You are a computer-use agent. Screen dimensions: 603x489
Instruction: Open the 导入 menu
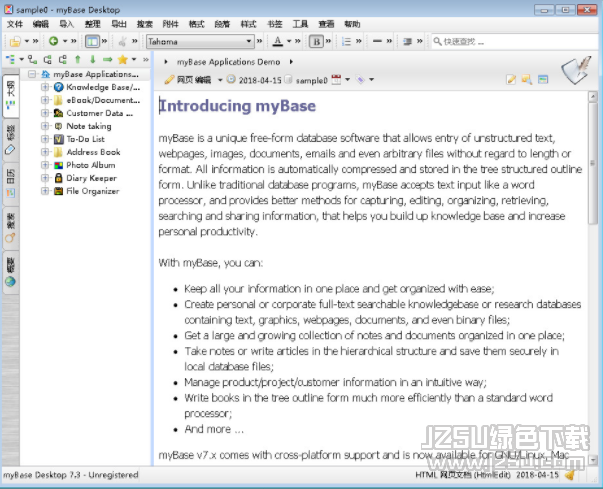[67, 24]
